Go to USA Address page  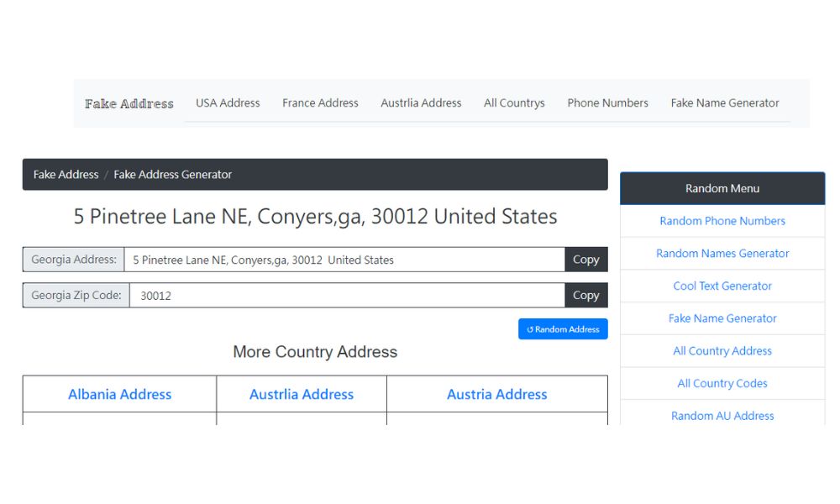pos(228,102)
